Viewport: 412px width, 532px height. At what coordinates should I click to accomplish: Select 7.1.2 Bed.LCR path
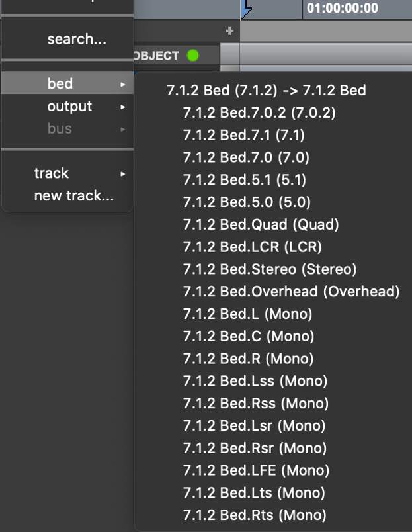252,247
